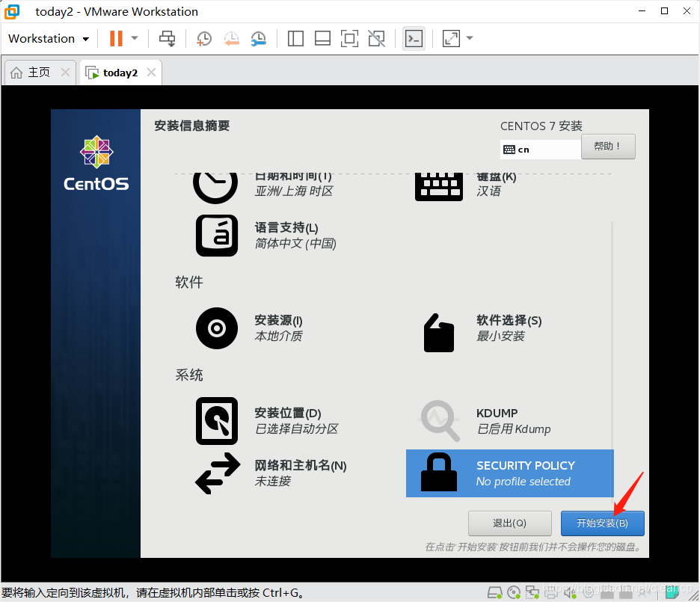Image resolution: width=700 pixels, height=602 pixels.
Task: Click the 帮助！ help button
Action: (x=608, y=147)
